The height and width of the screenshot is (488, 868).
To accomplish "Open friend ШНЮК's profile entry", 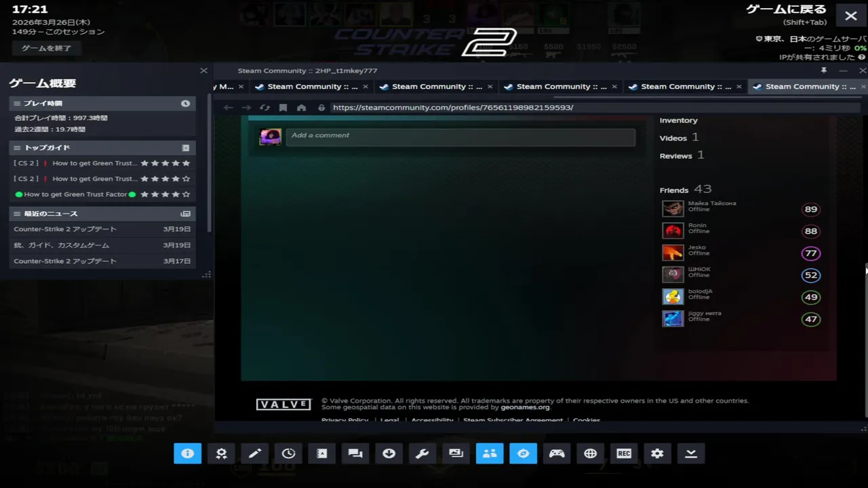I will pyautogui.click(x=741, y=274).
